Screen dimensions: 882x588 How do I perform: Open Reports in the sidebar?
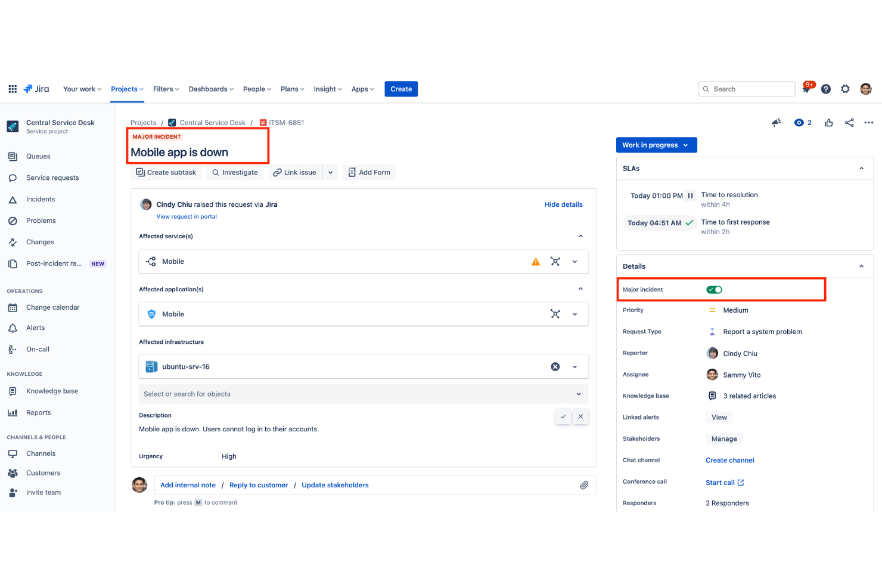pos(38,412)
